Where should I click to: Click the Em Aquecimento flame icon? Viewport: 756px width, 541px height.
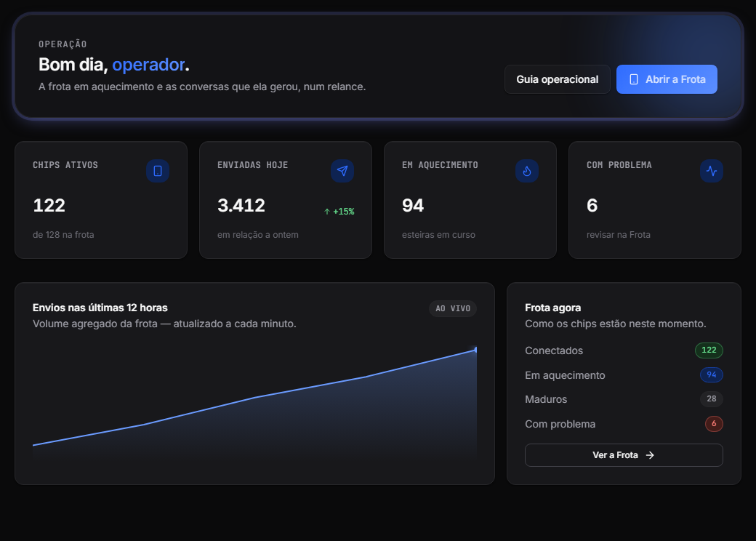click(527, 171)
